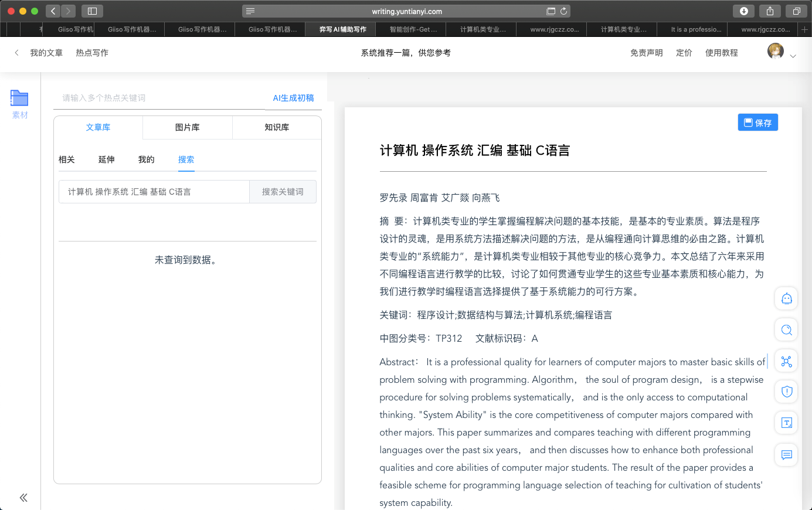Open the network graph icon on right
Image resolution: width=812 pixels, height=510 pixels.
point(786,361)
